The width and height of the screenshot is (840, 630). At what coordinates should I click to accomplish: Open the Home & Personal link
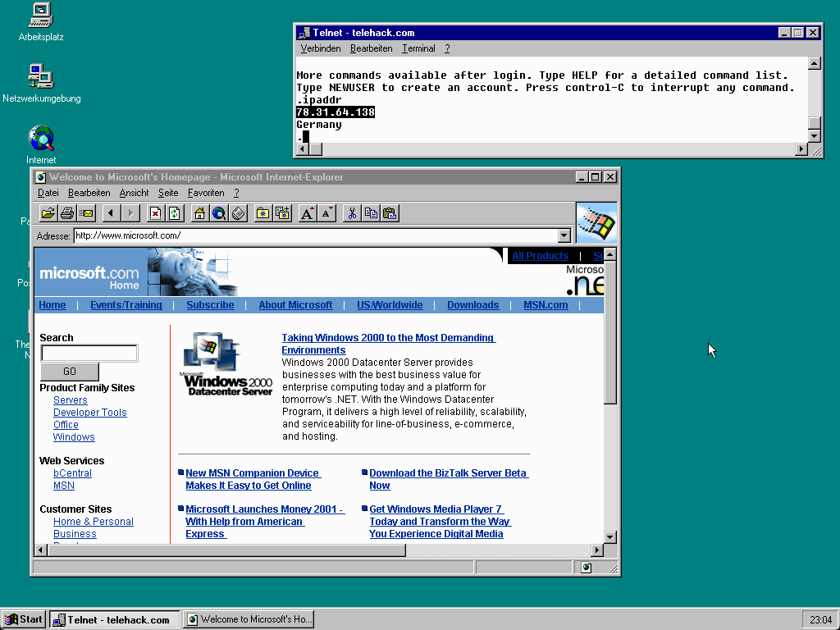click(94, 522)
